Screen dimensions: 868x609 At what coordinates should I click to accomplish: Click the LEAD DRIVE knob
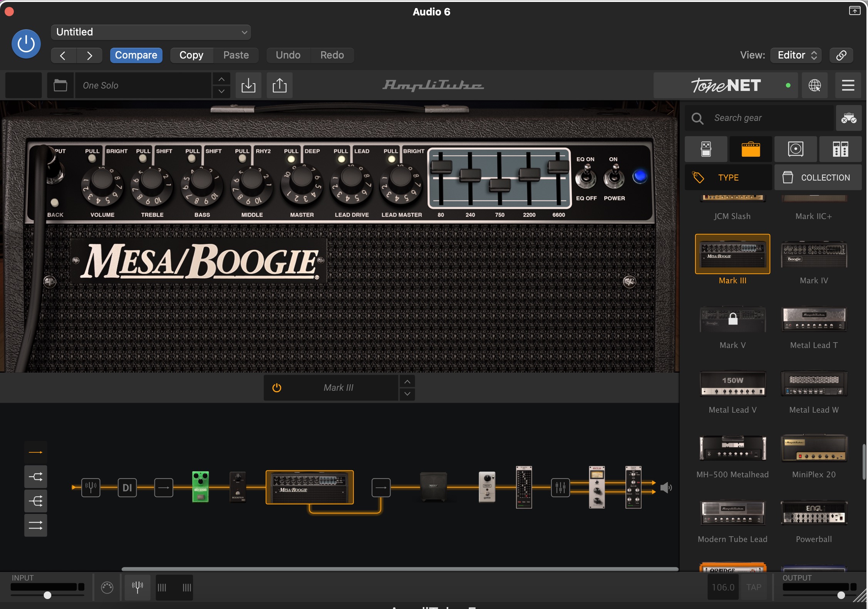(x=351, y=184)
